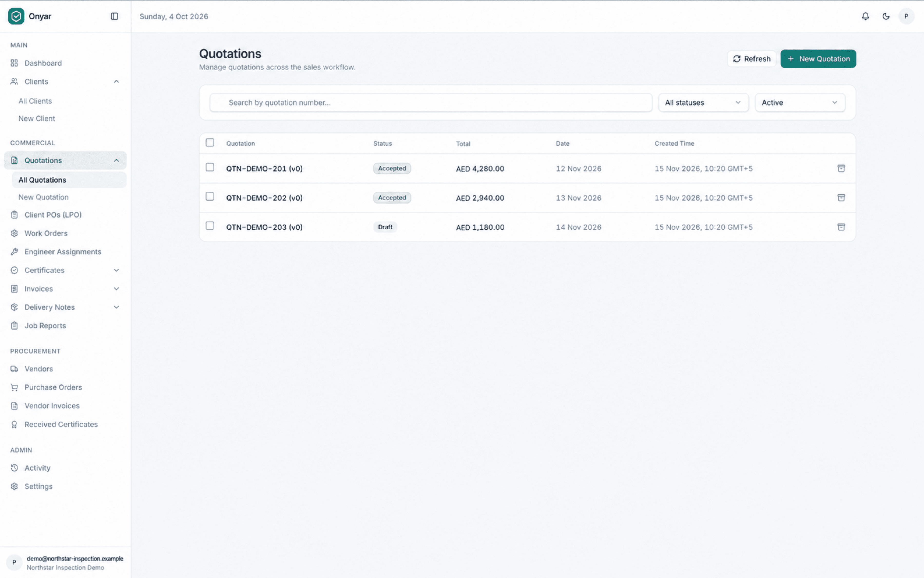
Task: Click the Purchase Orders cart icon
Action: tap(14, 387)
